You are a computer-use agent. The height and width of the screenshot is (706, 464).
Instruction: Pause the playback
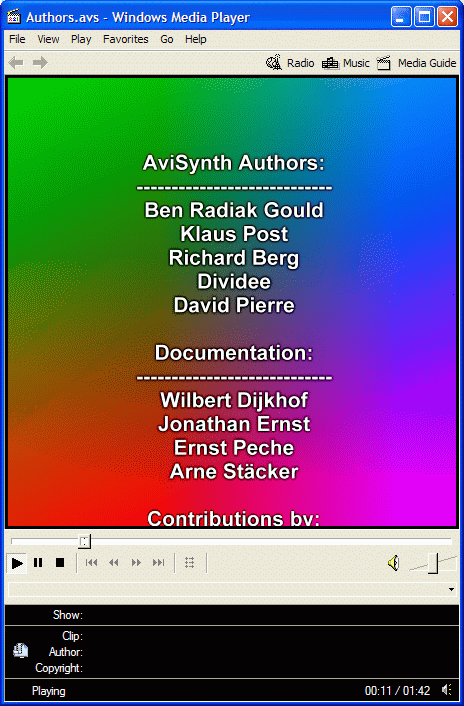tap(38, 562)
